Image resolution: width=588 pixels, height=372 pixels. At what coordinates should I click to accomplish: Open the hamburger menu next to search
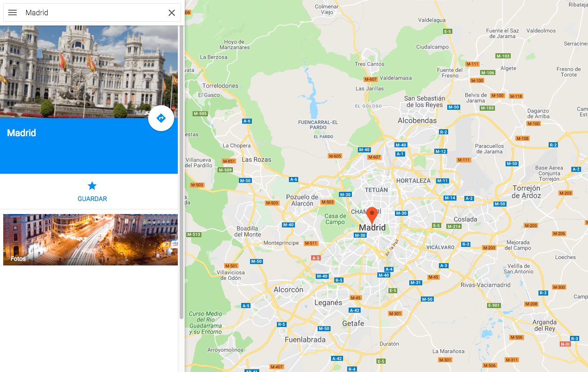[13, 13]
